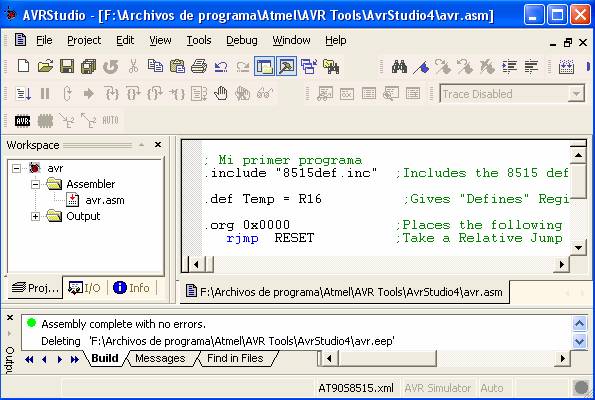Click the New File toolbar icon
The image size is (595, 400).
pos(24,66)
